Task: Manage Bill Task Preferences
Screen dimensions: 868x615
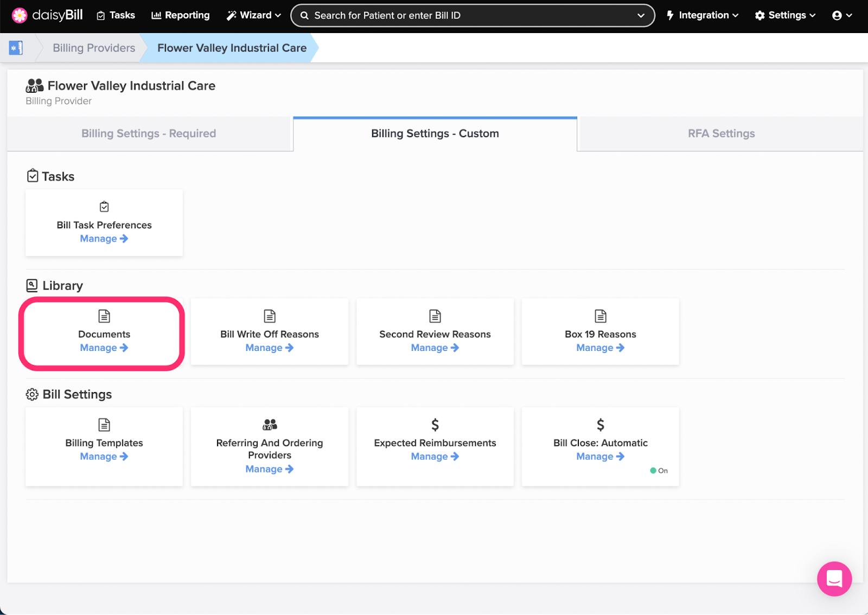Action: (104, 239)
